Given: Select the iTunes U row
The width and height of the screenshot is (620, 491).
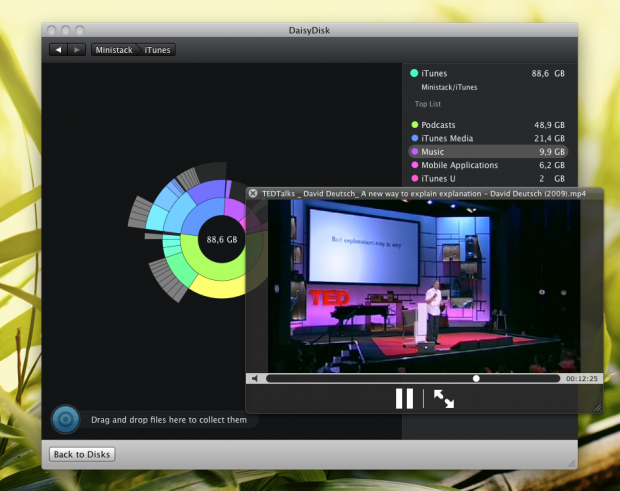Looking at the screenshot, I should tap(488, 179).
